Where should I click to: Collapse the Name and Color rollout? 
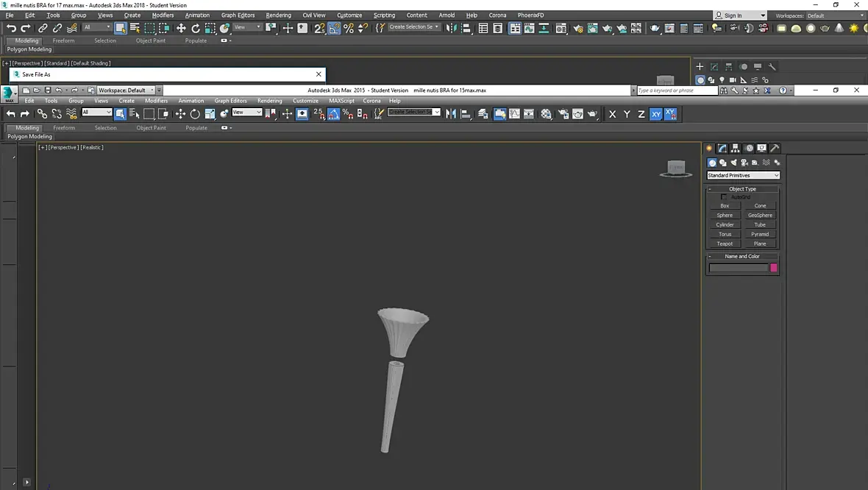tap(742, 256)
